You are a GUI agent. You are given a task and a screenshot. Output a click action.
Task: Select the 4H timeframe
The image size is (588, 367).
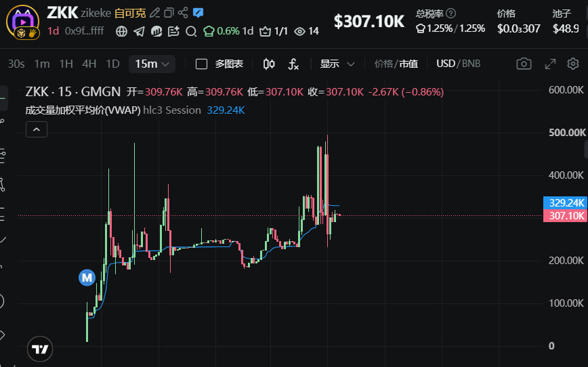pyautogui.click(x=89, y=64)
